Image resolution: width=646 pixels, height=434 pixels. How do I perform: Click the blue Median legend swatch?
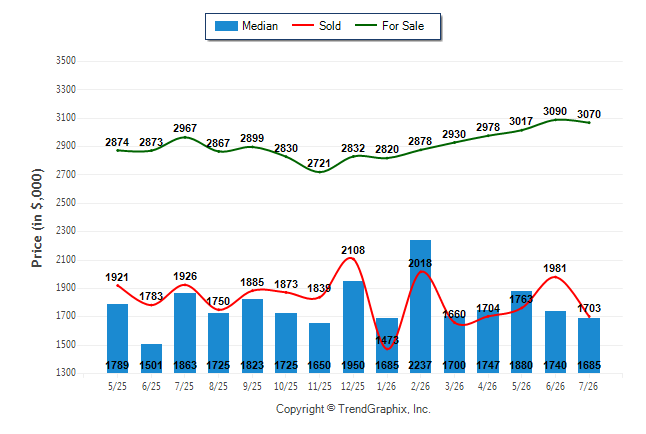[x=226, y=26]
